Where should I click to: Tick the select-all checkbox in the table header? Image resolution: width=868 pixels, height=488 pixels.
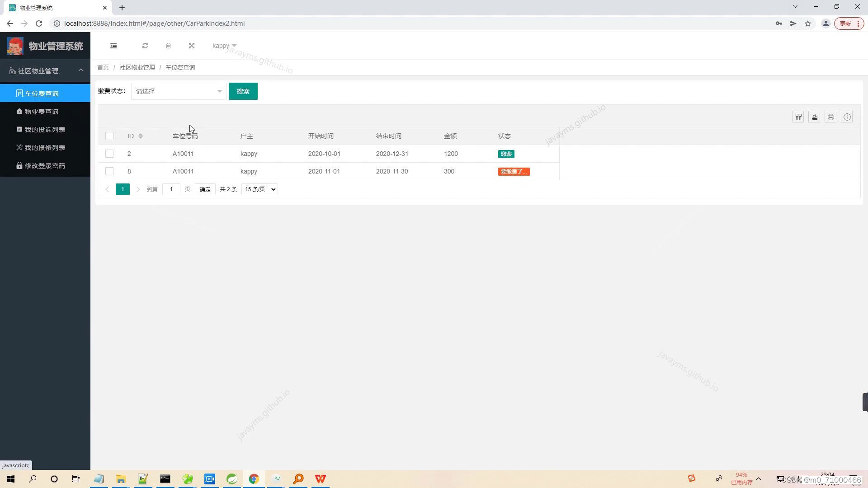point(109,136)
